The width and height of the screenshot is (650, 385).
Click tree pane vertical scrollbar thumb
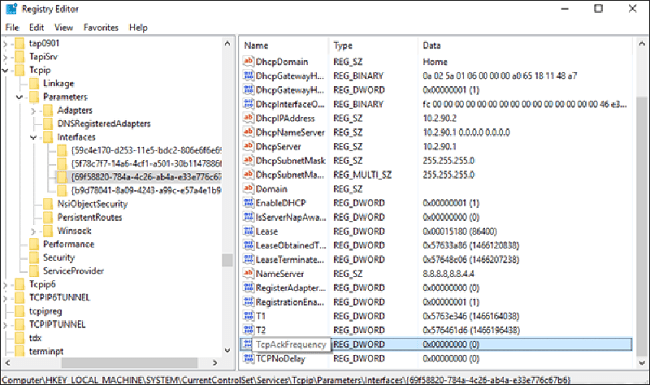coord(227,260)
